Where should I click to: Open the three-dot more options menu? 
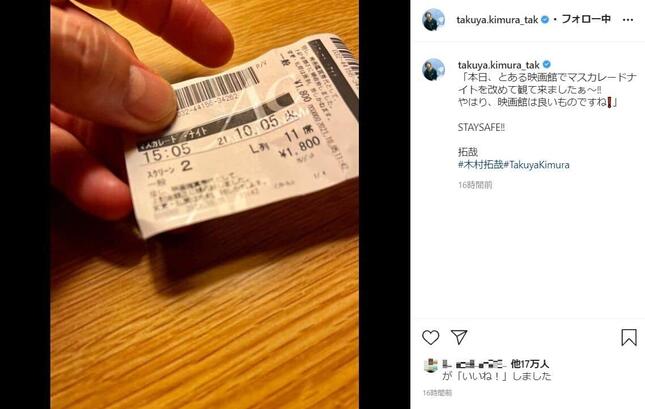(628, 20)
